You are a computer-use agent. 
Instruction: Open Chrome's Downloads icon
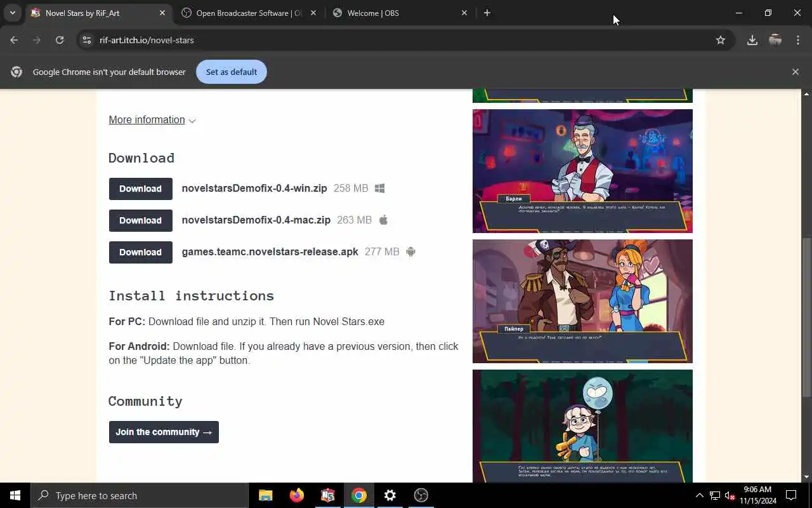click(x=752, y=40)
